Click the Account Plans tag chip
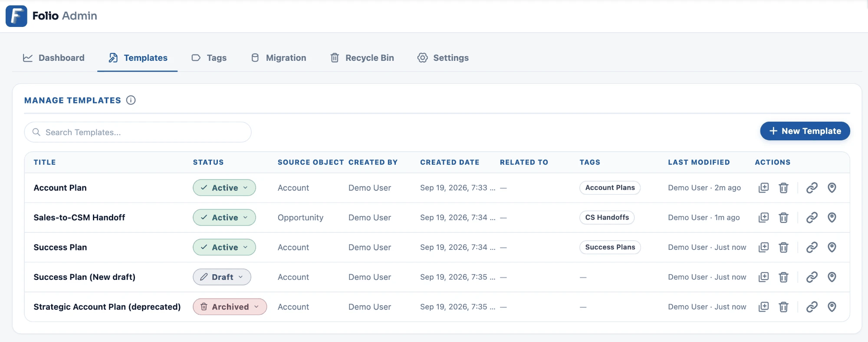The height and width of the screenshot is (342, 868). coord(610,188)
